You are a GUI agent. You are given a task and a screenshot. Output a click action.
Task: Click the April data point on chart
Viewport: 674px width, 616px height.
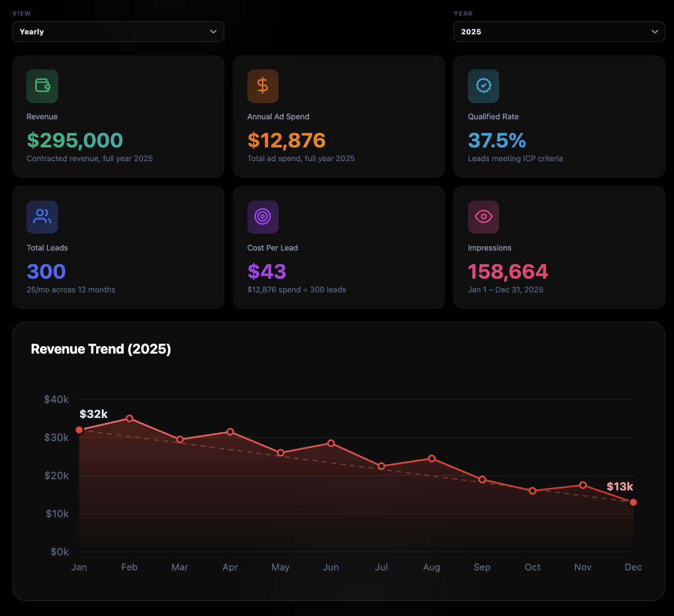pos(230,432)
